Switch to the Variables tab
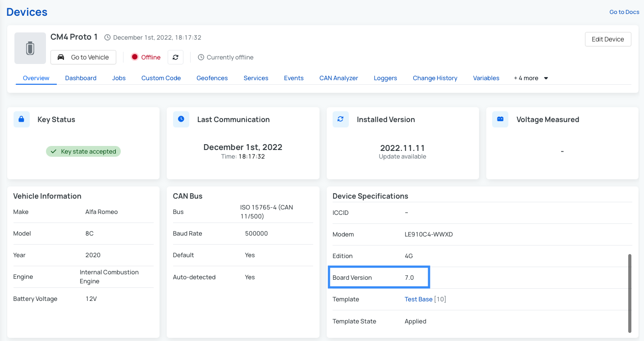Screen dimensions: 644x341 (486, 78)
